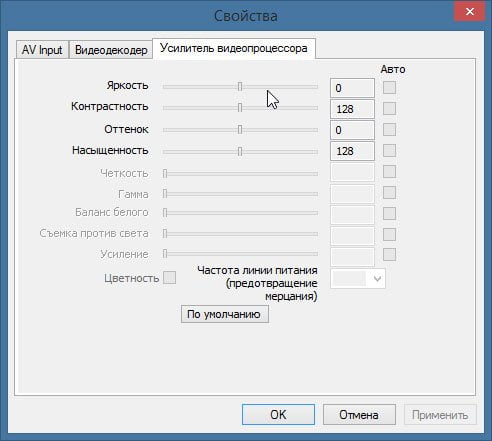The image size is (492, 441).
Task: Toggle Авто checkbox for Насыщенность
Action: [389, 150]
